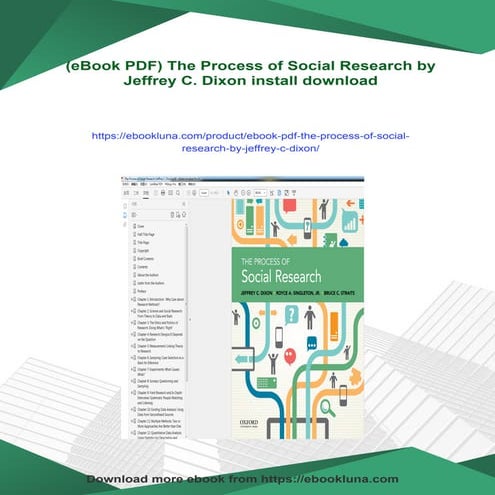Select the Hand pan tool
Image resolution: width=495 pixels, height=495 pixels.
[236, 193]
